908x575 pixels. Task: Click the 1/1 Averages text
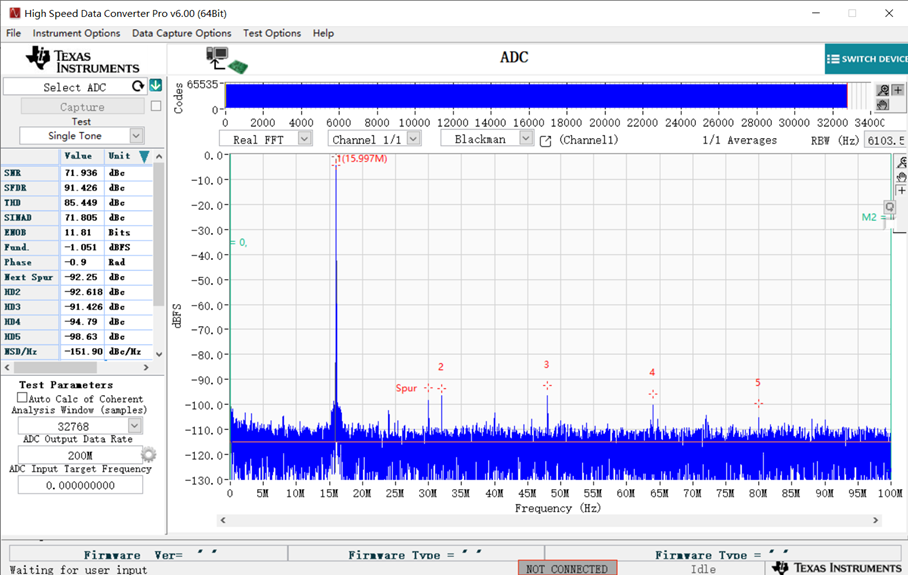(x=739, y=140)
